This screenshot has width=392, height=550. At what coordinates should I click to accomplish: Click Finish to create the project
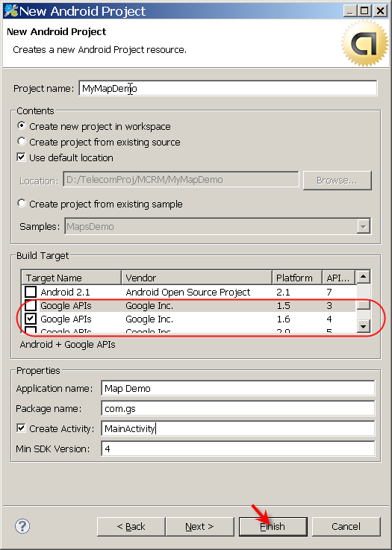click(273, 527)
